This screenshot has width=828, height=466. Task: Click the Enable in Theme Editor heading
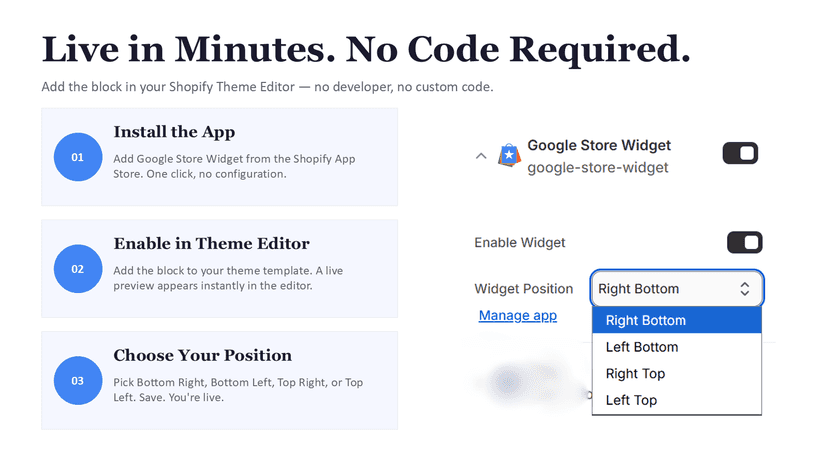tap(211, 244)
